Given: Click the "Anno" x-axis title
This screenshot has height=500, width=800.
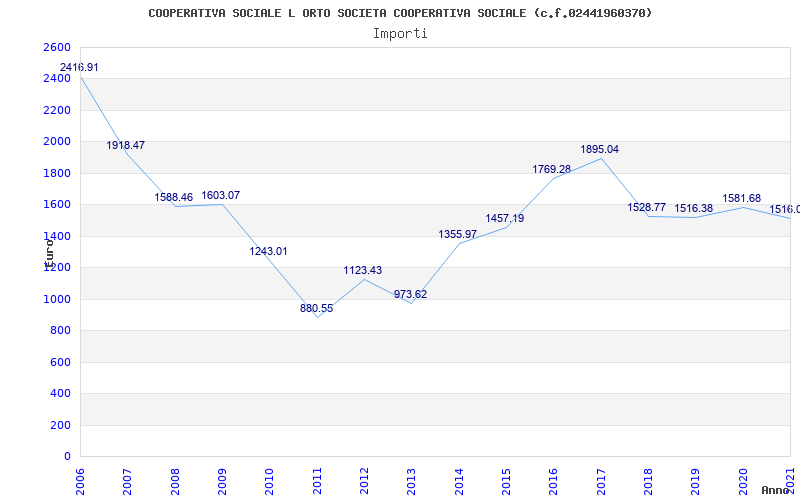Looking at the screenshot, I should pyautogui.click(x=776, y=490).
